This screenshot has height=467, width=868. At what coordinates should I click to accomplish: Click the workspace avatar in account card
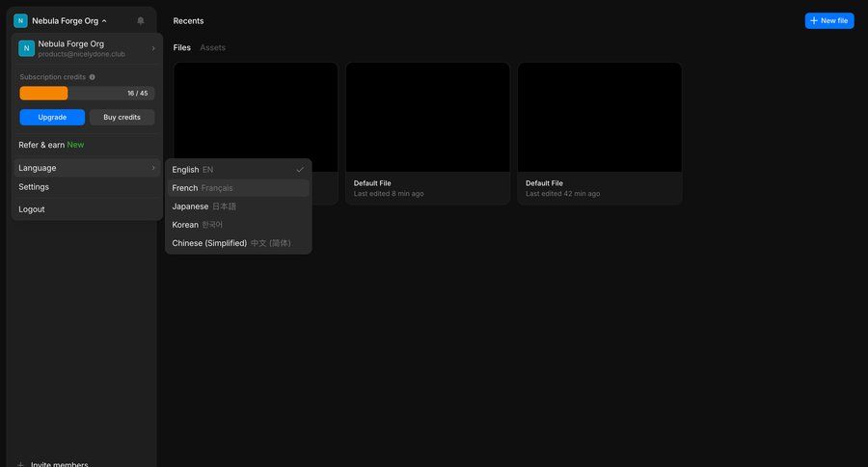click(26, 48)
